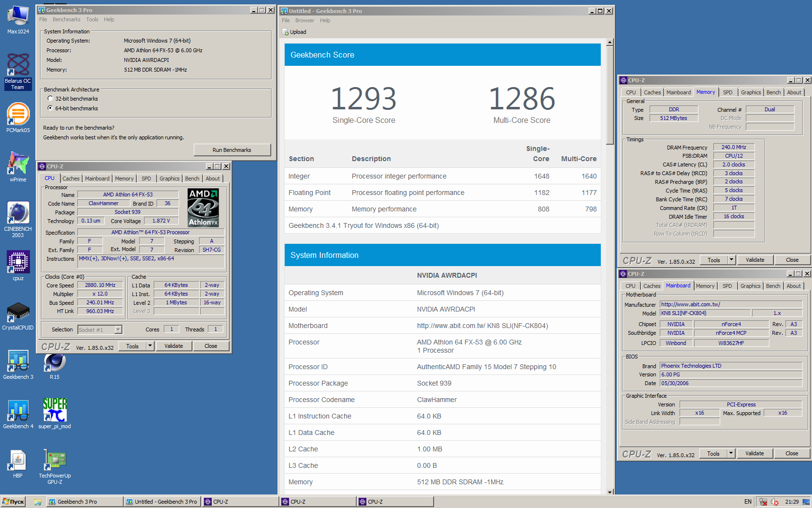This screenshot has height=508, width=812.
Task: Launch CrystalCPUID desktop shortcut
Action: (x=18, y=315)
